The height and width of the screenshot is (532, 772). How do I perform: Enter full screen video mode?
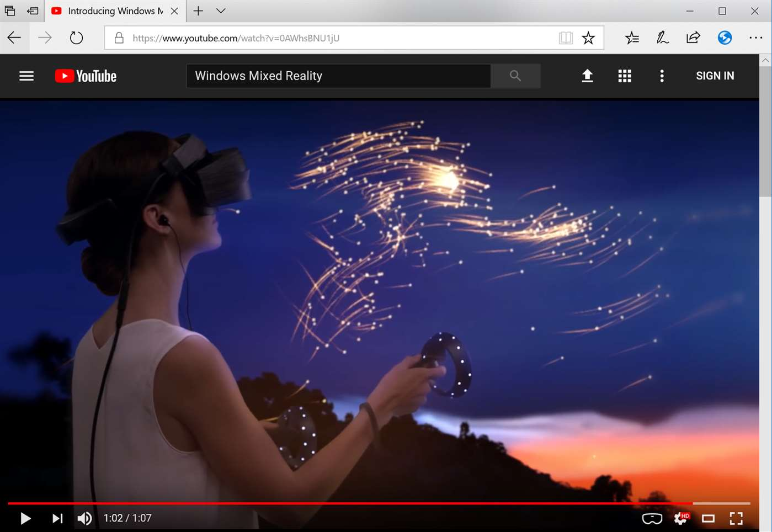pyautogui.click(x=736, y=518)
